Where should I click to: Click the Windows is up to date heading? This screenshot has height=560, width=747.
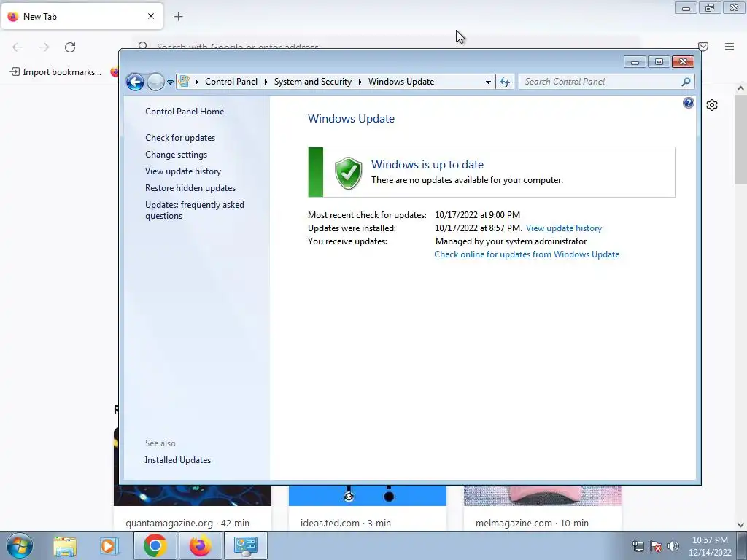point(427,164)
